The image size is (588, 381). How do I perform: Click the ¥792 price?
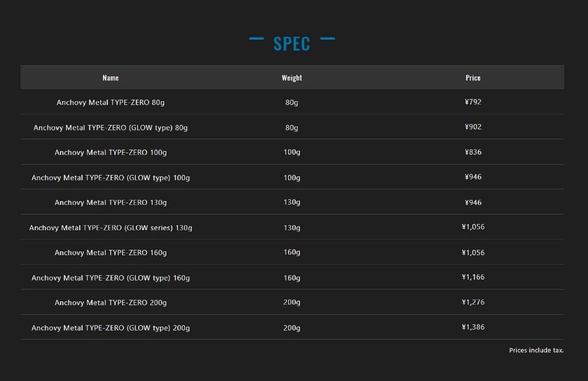point(473,102)
